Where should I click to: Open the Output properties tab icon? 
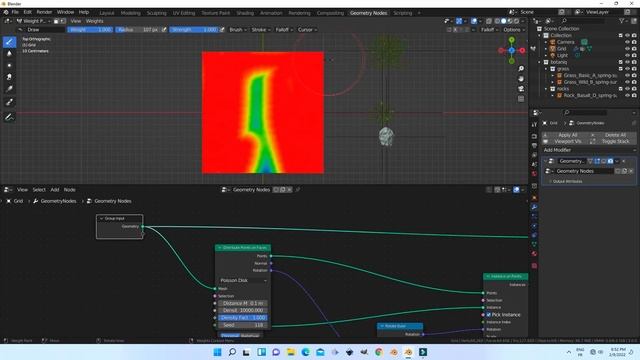click(x=534, y=146)
